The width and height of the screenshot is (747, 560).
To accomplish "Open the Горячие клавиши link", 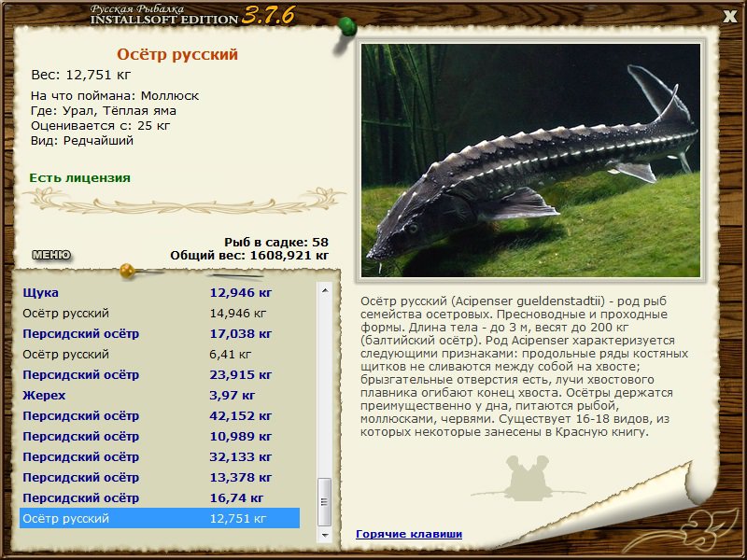I will pyautogui.click(x=409, y=534).
